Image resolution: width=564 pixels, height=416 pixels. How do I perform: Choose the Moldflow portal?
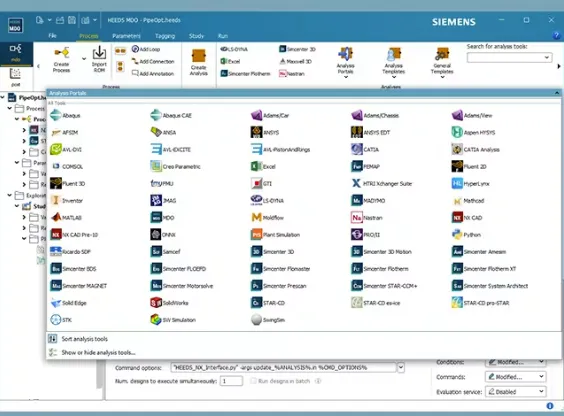coord(267,218)
